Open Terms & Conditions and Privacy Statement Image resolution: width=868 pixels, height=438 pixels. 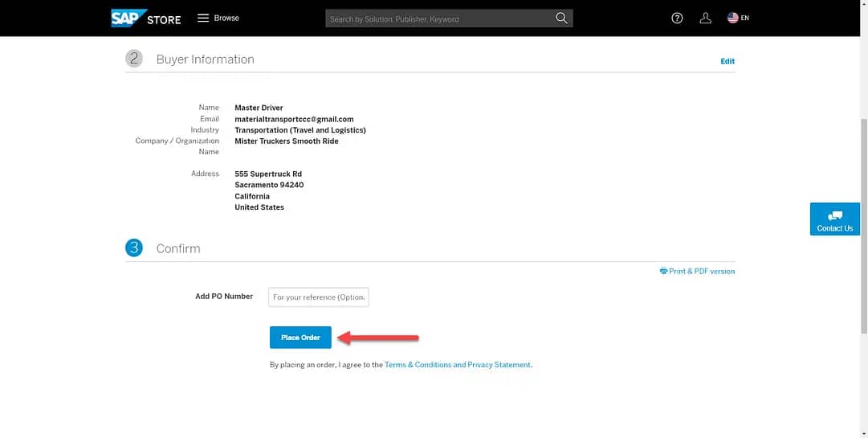coord(457,365)
